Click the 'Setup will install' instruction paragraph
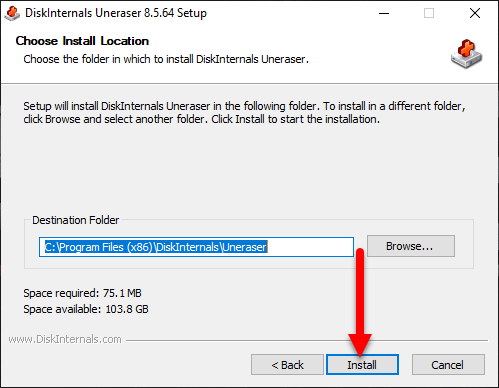 pyautogui.click(x=244, y=112)
